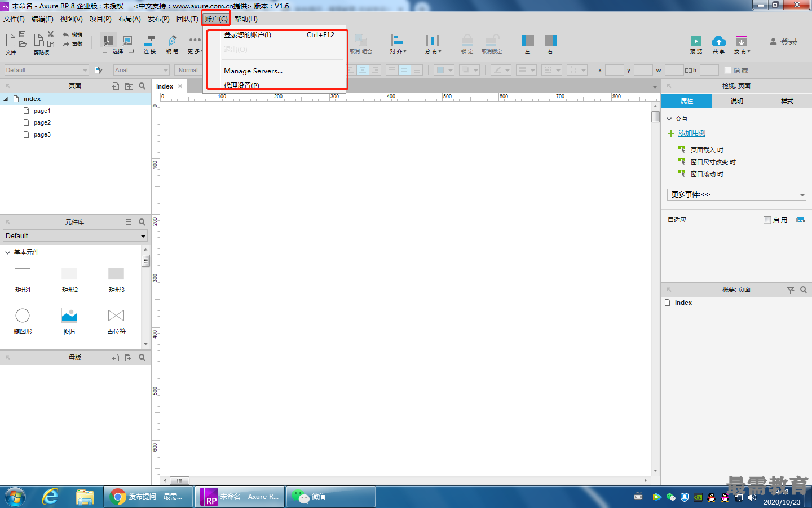
Task: Click the Preview (预览) play icon
Action: 696,41
